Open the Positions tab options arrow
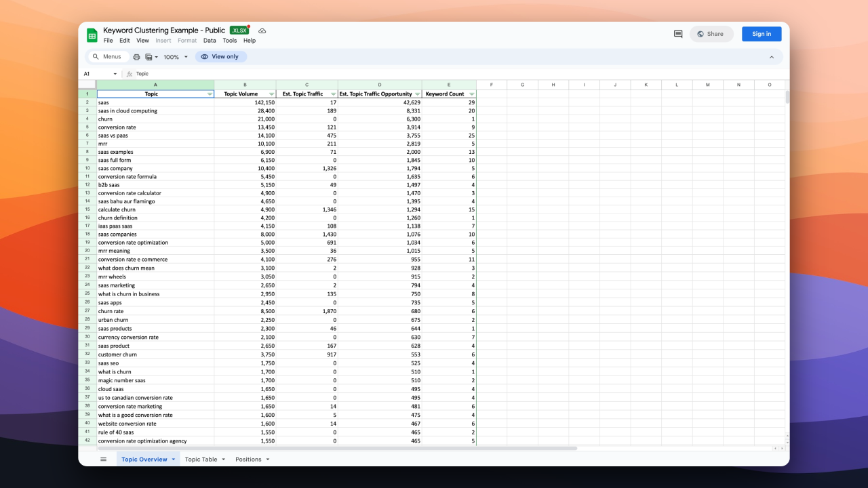Image resolution: width=868 pixels, height=488 pixels. click(x=268, y=460)
